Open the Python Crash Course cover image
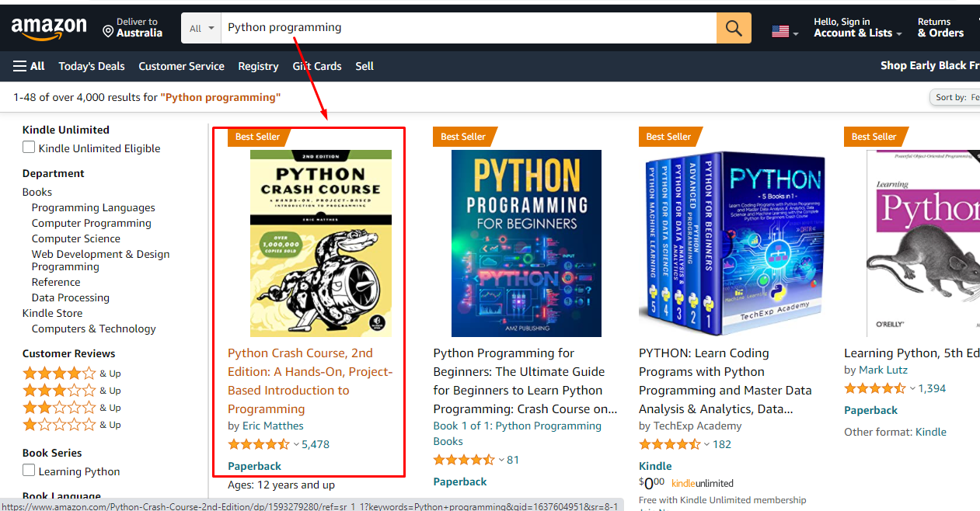The image size is (980, 511). [x=321, y=243]
